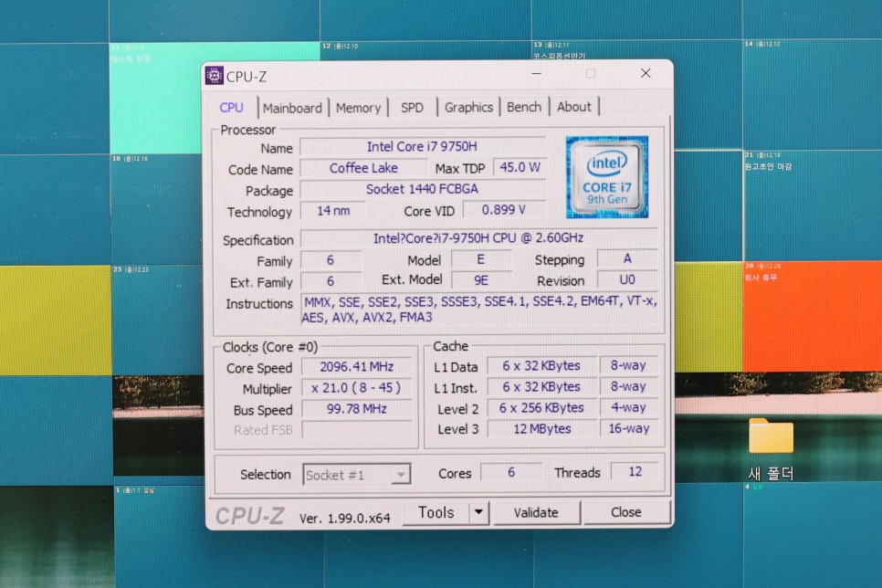This screenshot has height=588, width=882.
Task: Click the Instructions list text
Action: 479,310
